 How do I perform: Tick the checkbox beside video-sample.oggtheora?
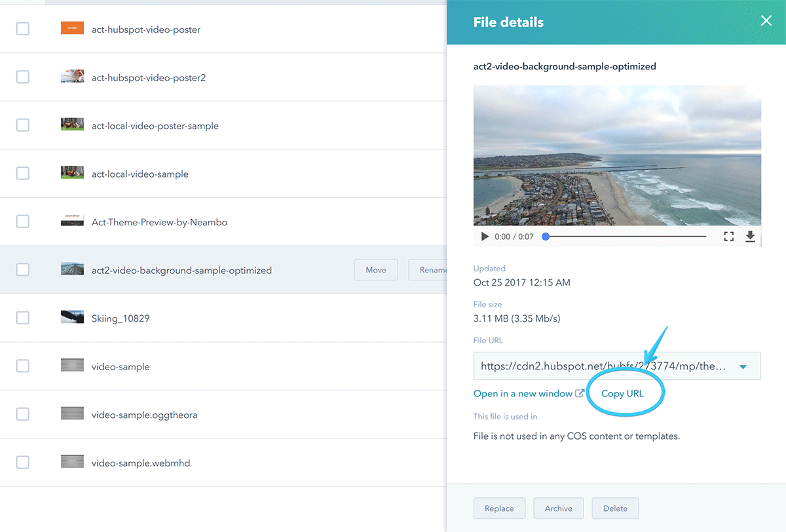coord(24,414)
